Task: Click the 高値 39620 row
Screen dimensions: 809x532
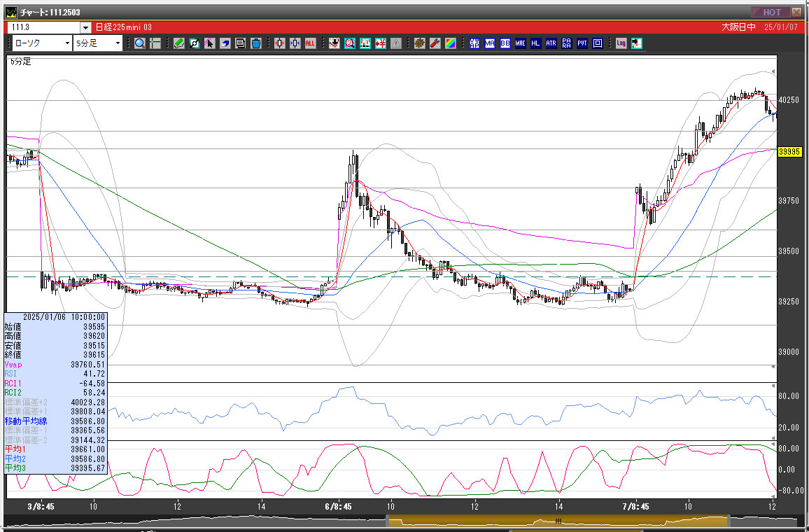Action: coord(55,336)
